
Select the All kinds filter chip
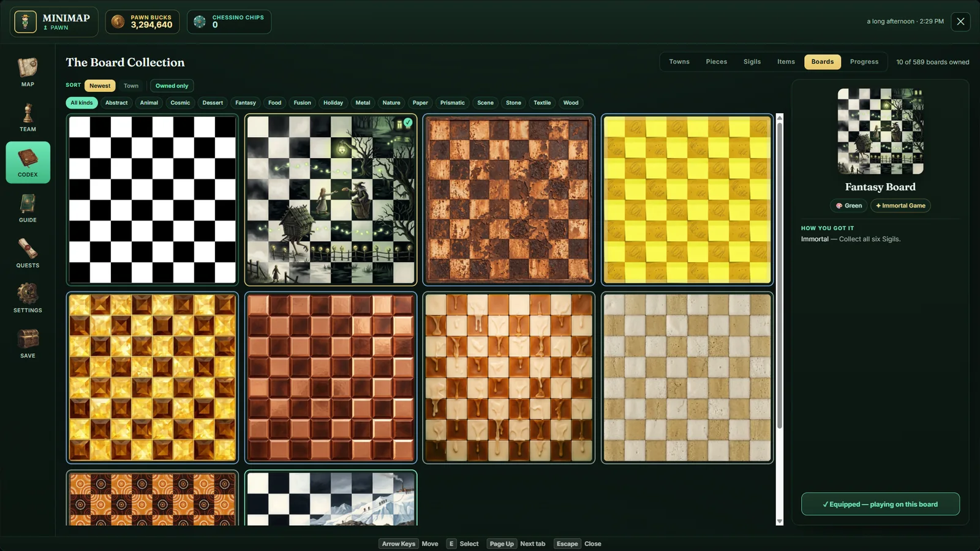[x=81, y=103]
